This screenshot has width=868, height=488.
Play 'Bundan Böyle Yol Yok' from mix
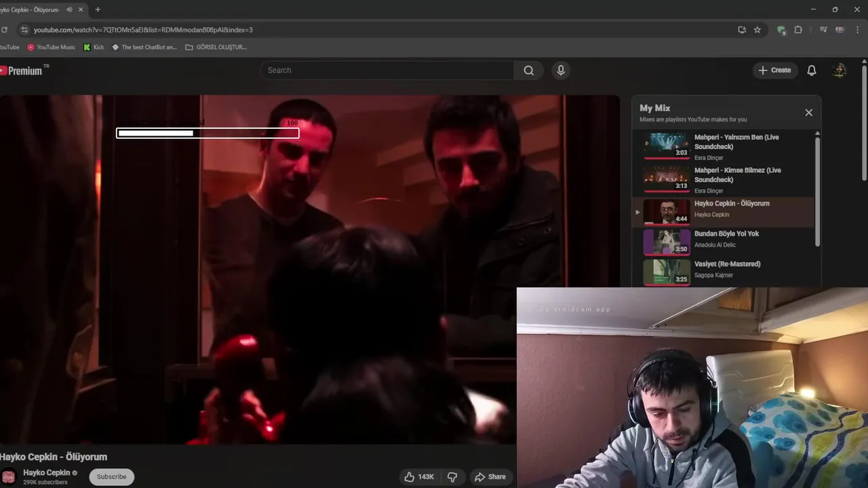[x=724, y=242]
